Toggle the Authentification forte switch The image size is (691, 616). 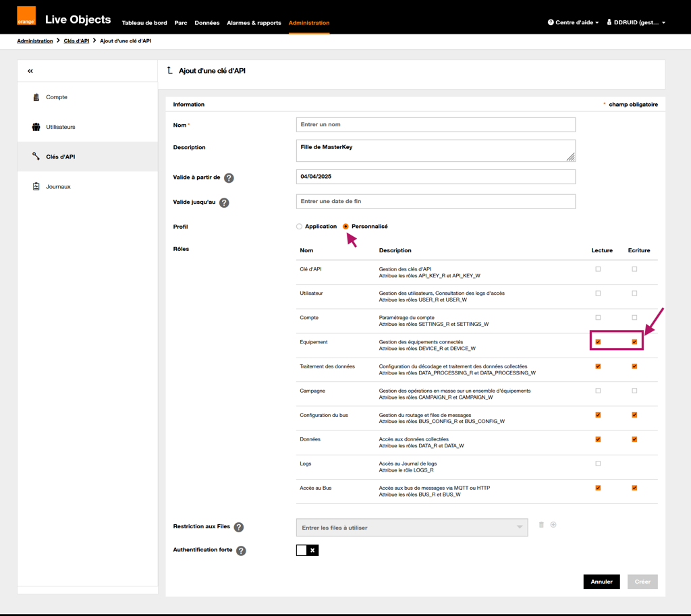pyautogui.click(x=307, y=551)
